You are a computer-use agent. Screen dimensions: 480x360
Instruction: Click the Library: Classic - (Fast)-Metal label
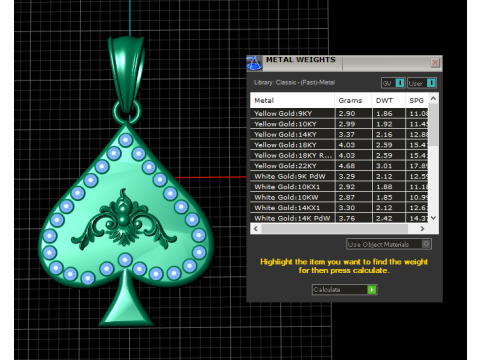294,82
